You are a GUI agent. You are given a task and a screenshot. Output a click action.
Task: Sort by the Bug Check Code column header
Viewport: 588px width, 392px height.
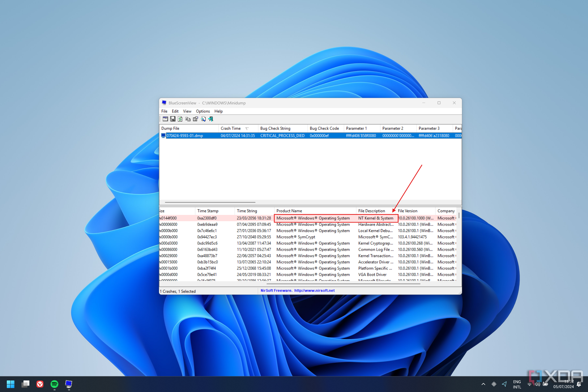tap(326, 128)
